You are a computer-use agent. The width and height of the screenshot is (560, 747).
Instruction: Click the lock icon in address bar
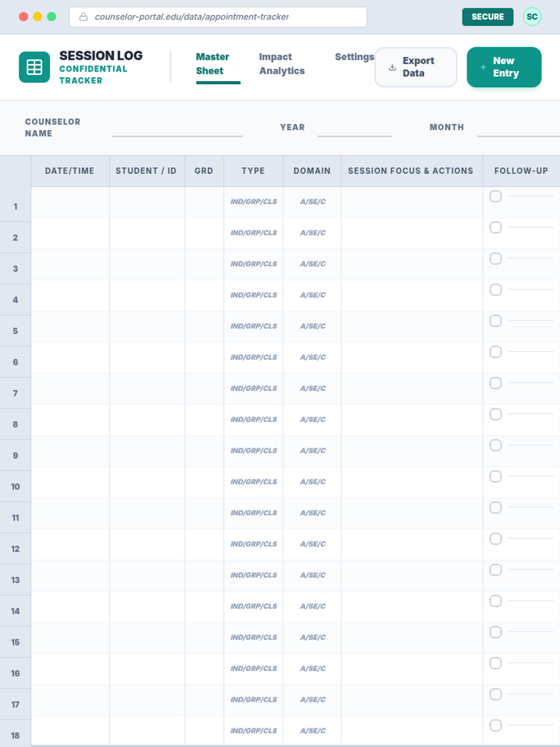coord(84,17)
